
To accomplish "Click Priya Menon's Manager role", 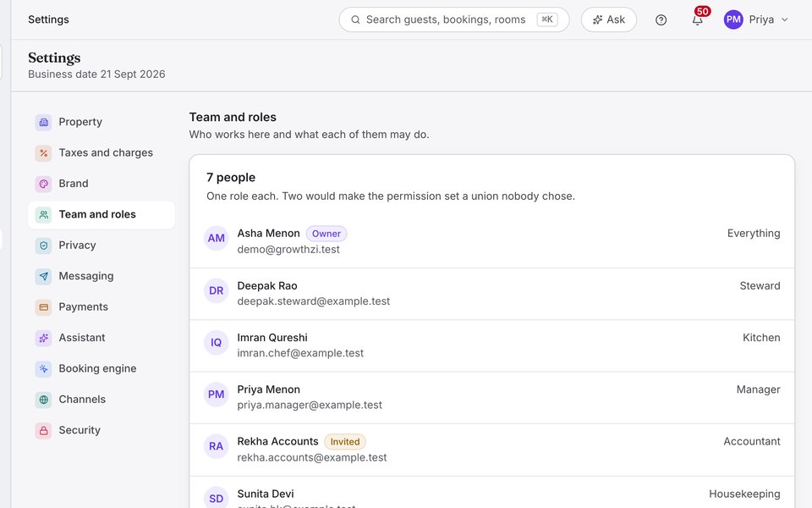I will pyautogui.click(x=758, y=389).
